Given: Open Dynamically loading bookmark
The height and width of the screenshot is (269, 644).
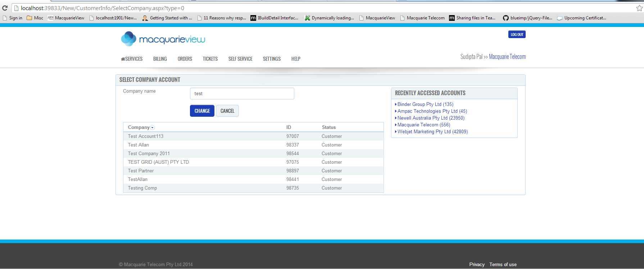Looking at the screenshot, I should click(x=329, y=18).
